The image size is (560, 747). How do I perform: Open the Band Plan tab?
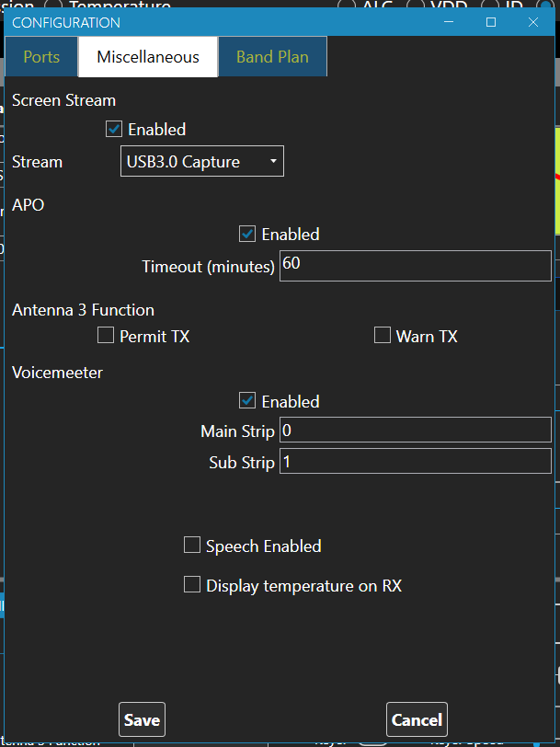point(272,57)
